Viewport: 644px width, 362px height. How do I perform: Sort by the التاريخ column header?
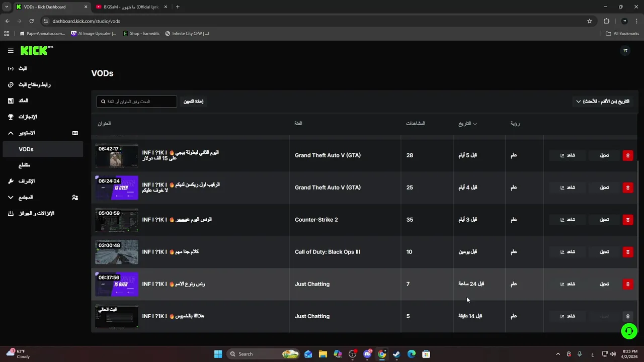tap(467, 124)
